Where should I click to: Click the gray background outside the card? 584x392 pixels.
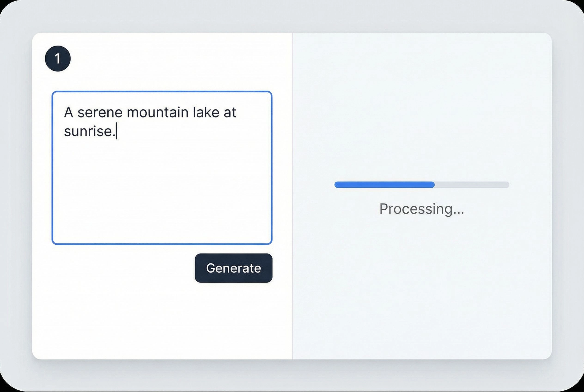click(x=292, y=15)
